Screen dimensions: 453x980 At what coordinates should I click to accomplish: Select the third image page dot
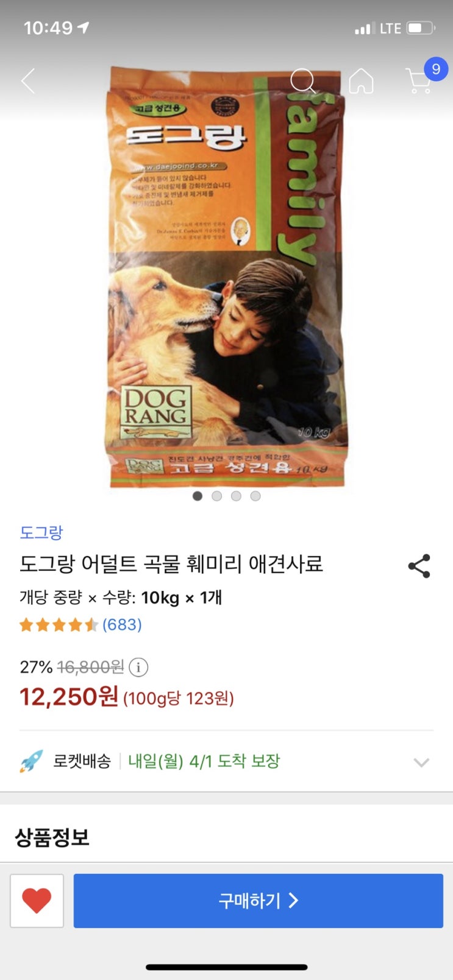click(236, 496)
